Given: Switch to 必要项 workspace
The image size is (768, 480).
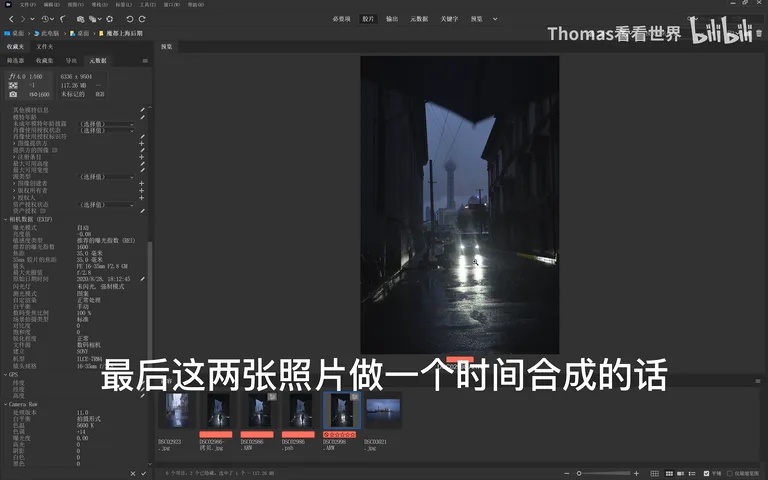Looking at the screenshot, I should click(x=341, y=19).
